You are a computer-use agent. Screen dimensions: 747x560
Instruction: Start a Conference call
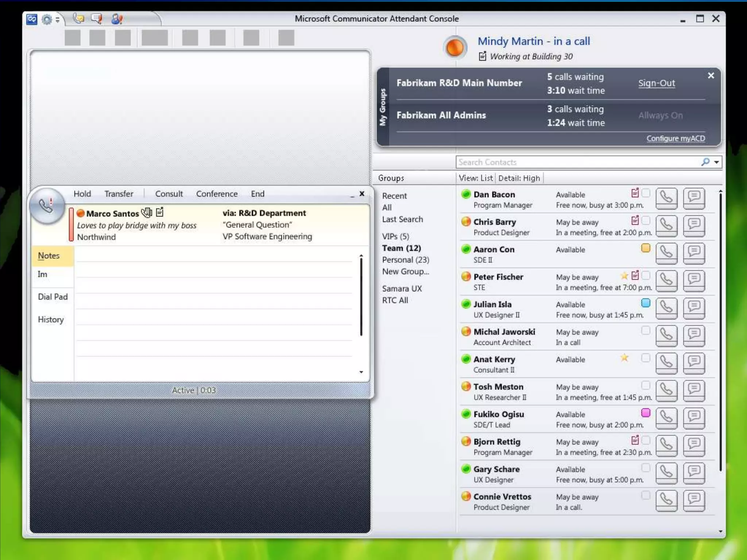217,194
